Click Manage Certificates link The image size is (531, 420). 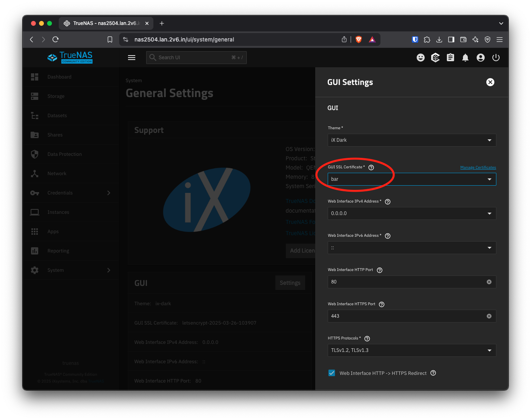pyautogui.click(x=478, y=168)
